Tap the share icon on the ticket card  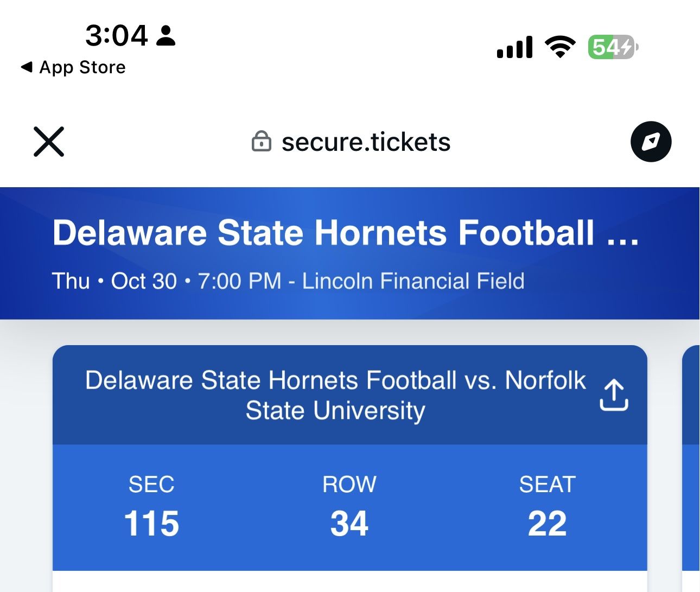coord(614,396)
